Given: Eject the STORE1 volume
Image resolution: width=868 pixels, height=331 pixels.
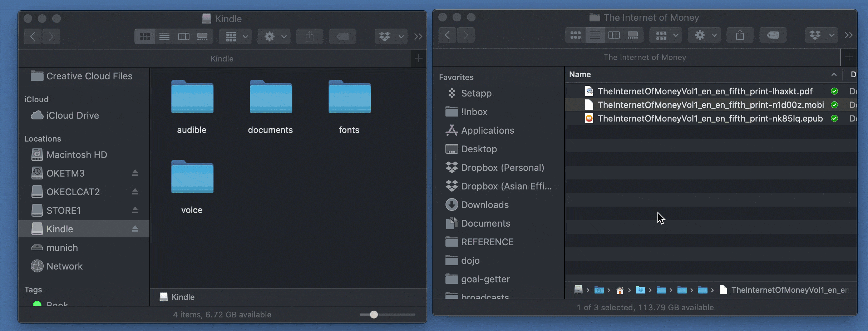Looking at the screenshot, I should [135, 211].
